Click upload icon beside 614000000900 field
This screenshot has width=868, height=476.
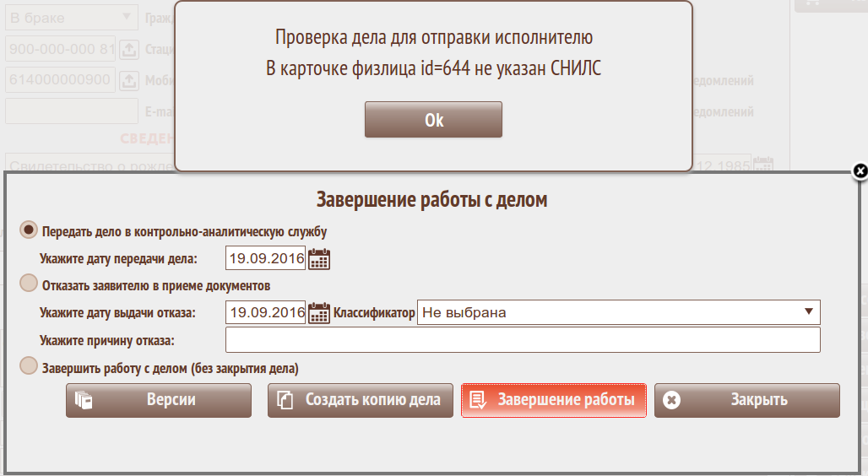click(x=127, y=80)
